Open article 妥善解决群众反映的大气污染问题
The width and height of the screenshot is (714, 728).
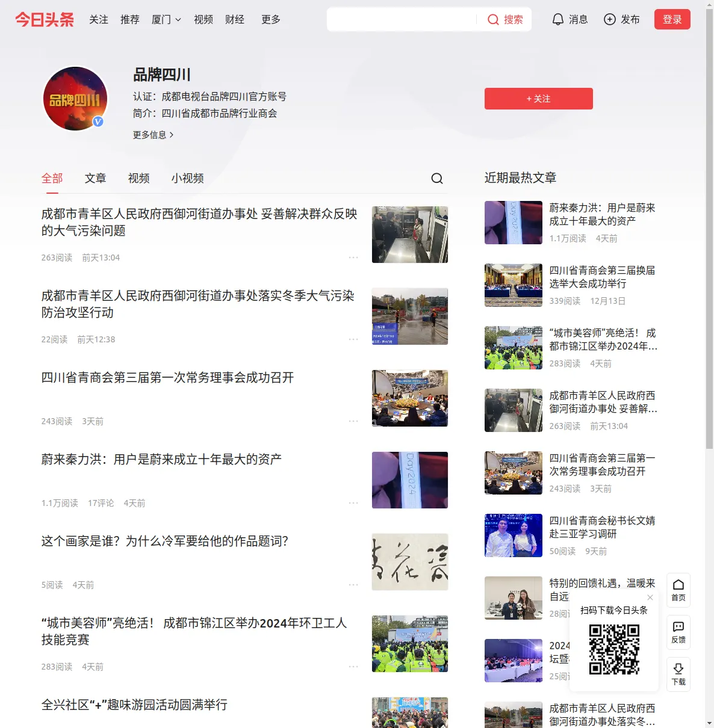point(199,222)
